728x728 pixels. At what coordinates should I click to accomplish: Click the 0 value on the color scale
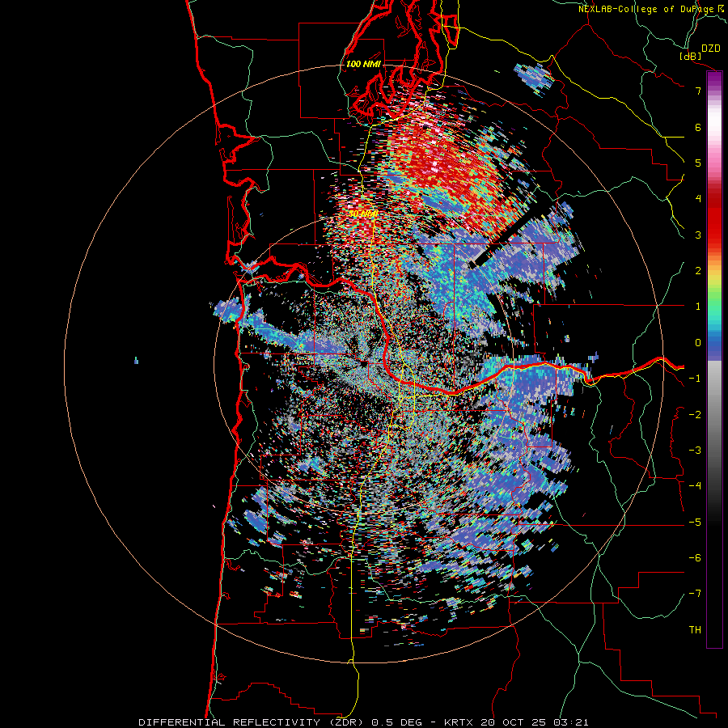[x=698, y=343]
